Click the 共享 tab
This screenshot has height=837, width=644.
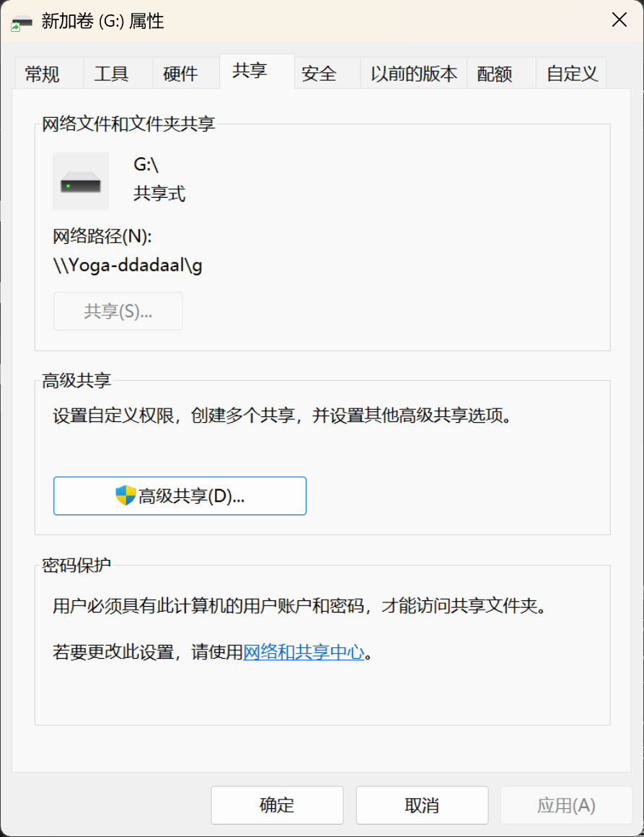tap(257, 71)
